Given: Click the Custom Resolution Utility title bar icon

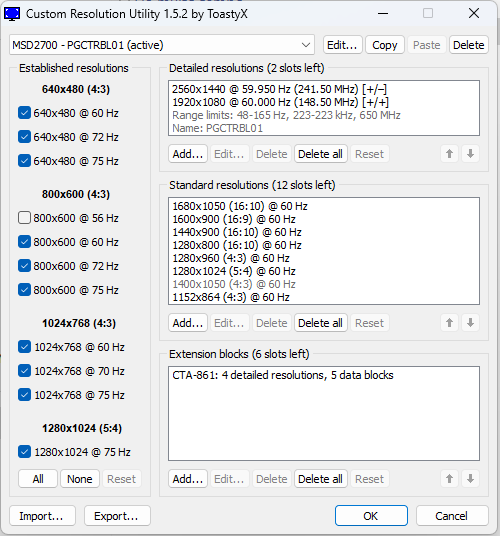Looking at the screenshot, I should click(x=12, y=14).
